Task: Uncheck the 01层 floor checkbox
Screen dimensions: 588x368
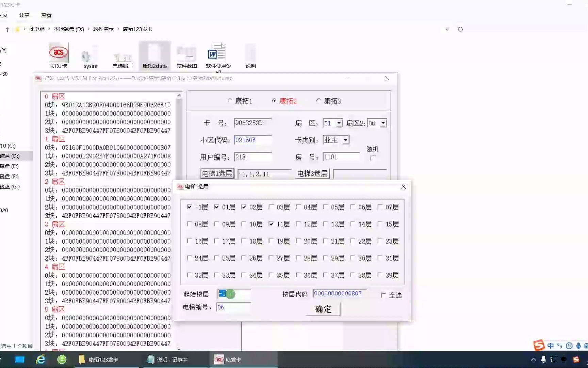Action: click(x=216, y=207)
